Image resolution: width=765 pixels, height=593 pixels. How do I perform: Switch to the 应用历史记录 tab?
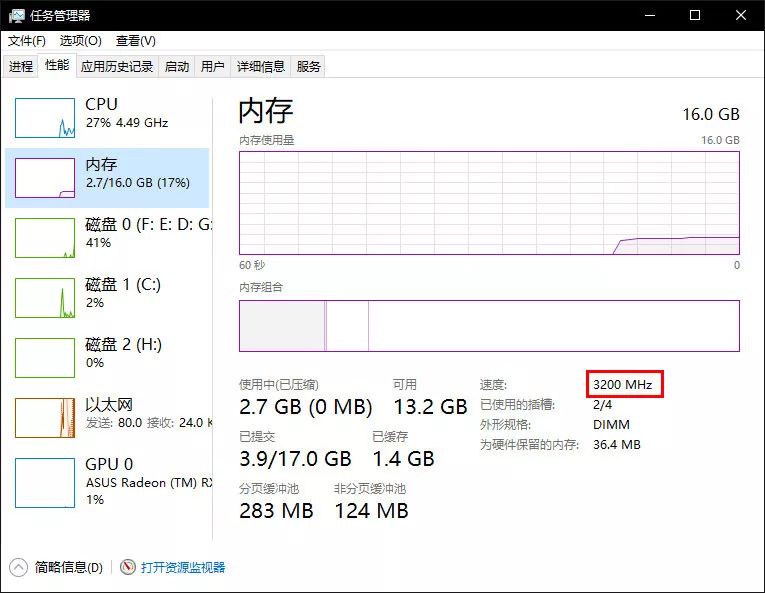point(117,67)
